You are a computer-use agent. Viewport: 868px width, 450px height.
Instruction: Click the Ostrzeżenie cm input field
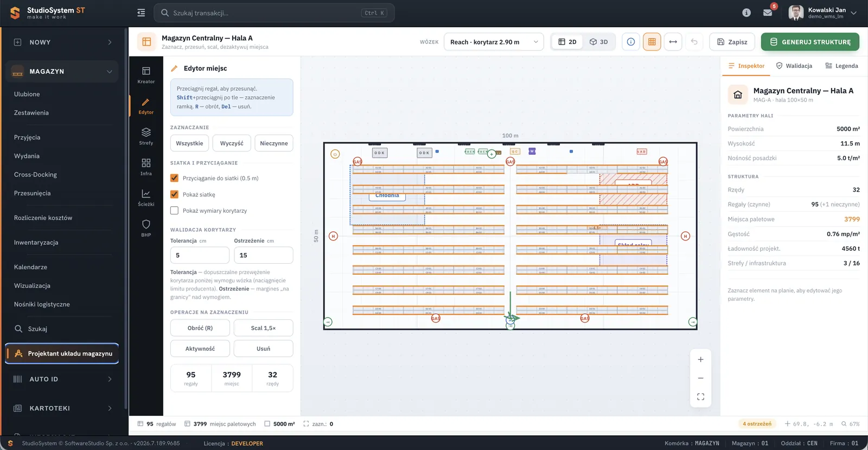264,255
